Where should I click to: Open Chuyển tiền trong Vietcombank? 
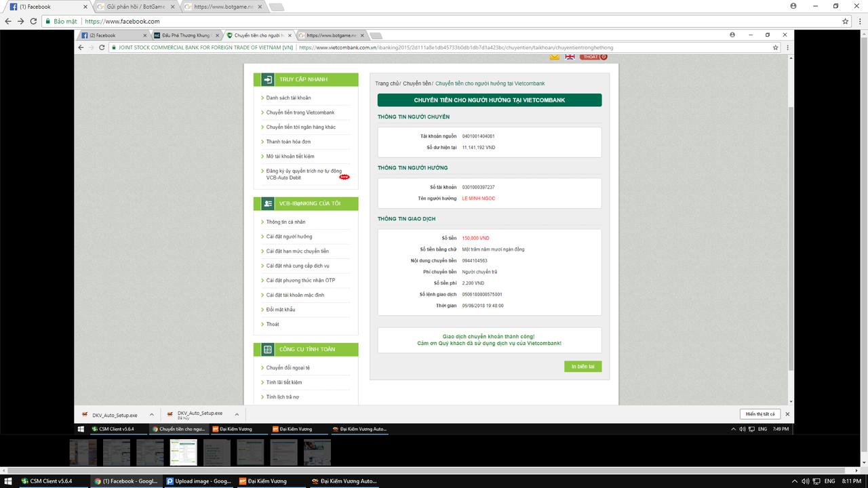pyautogui.click(x=300, y=113)
